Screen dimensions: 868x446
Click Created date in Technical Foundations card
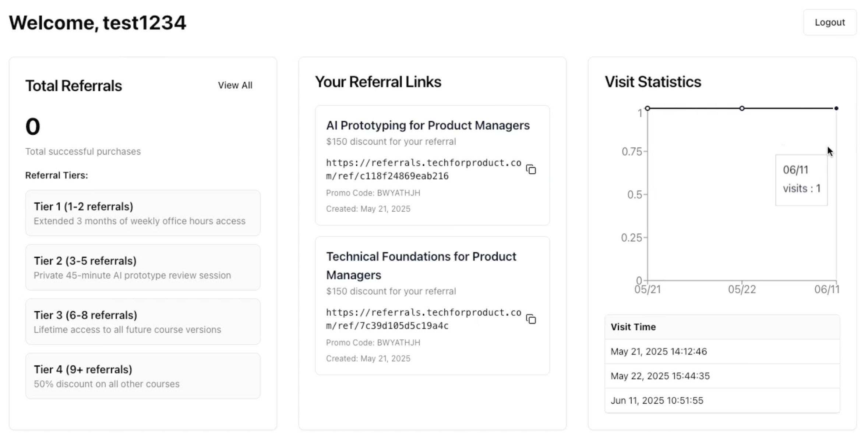pos(368,358)
